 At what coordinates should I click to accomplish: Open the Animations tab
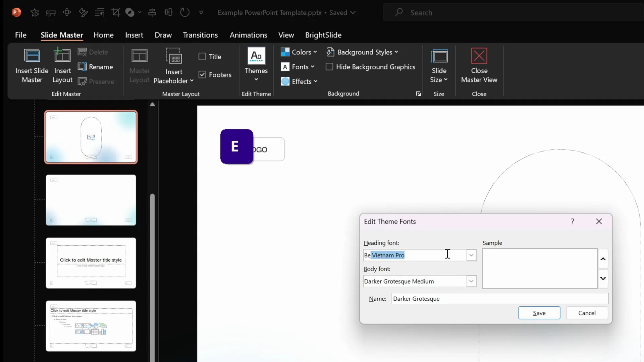tap(248, 35)
